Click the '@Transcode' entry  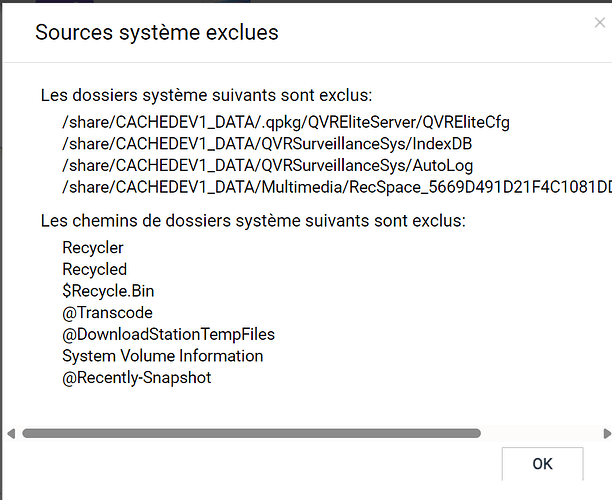[107, 312]
